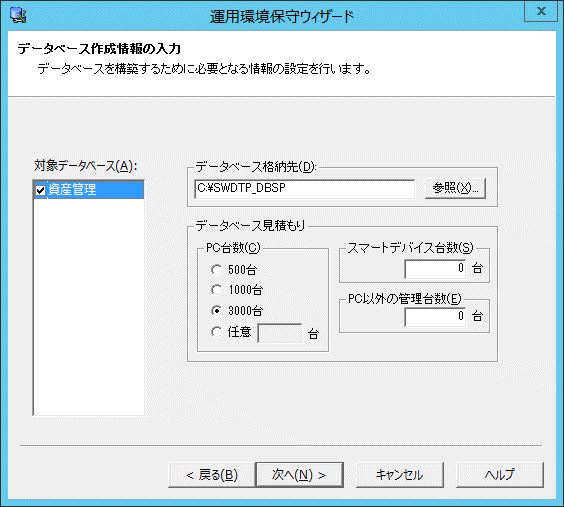Proceed with 次へ(N) > button
Screen dimensions: 564x507
point(299,475)
